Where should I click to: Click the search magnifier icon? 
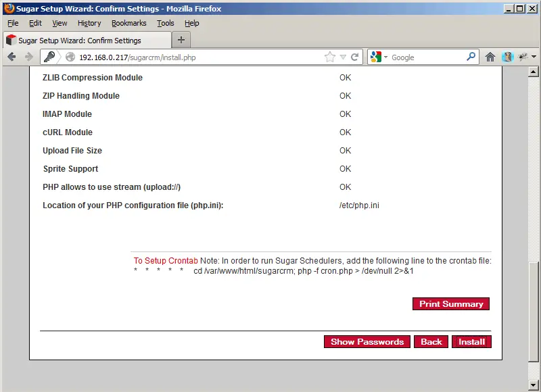tap(471, 57)
